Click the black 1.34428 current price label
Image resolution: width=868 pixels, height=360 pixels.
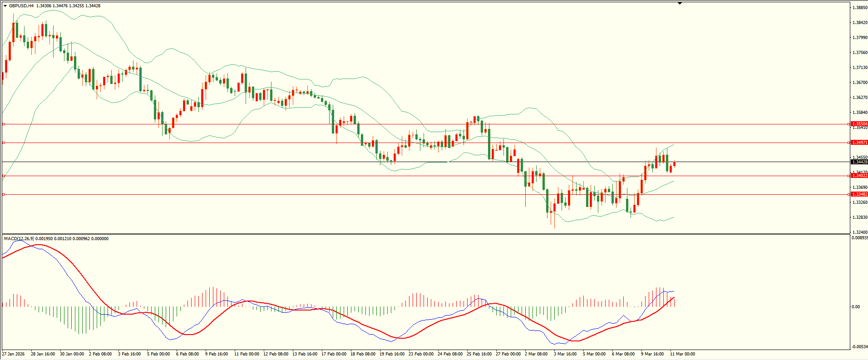coord(859,162)
